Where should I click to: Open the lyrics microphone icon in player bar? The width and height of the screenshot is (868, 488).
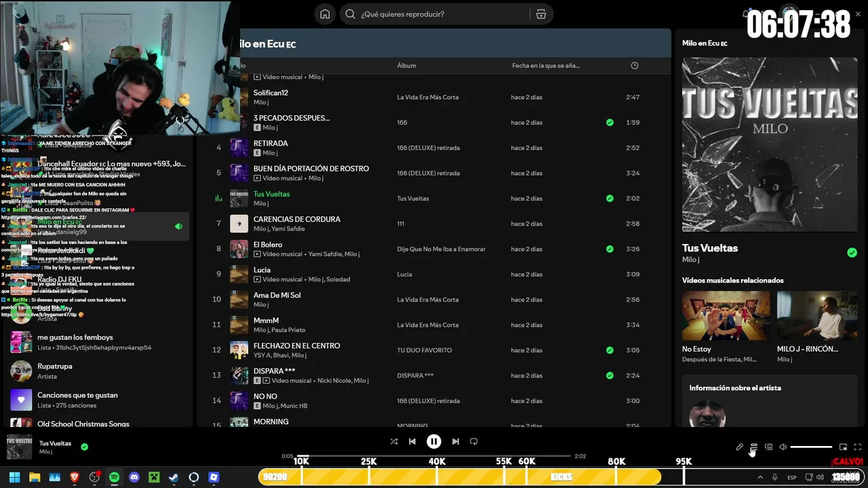739,447
